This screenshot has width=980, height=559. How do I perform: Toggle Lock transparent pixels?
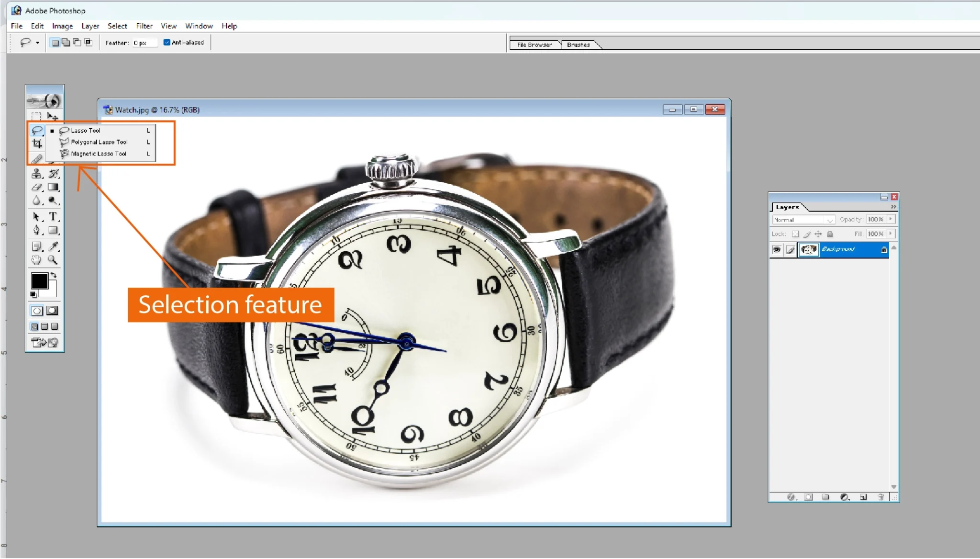coord(795,234)
